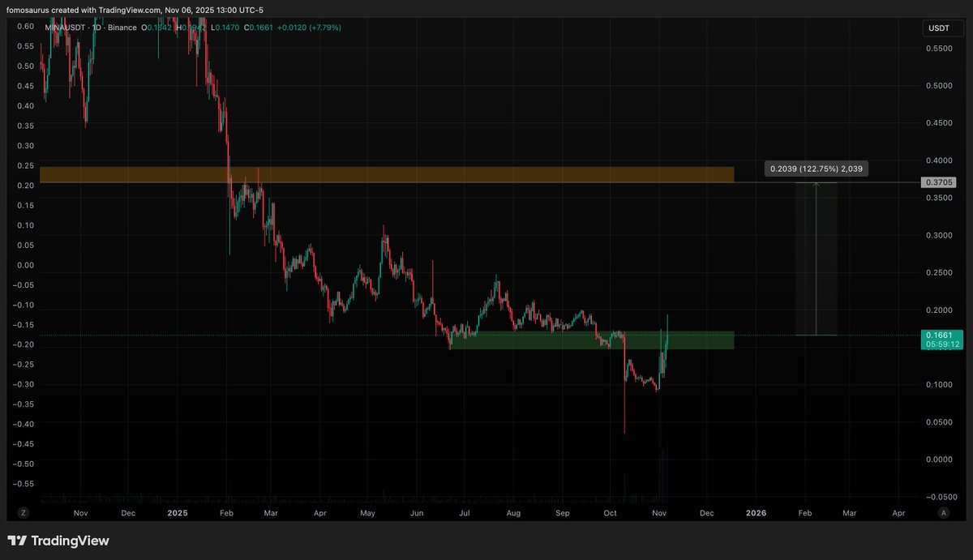Screen dimensions: 973x560
Task: Click the Z timezone button at bottom-left
Action: (24, 513)
